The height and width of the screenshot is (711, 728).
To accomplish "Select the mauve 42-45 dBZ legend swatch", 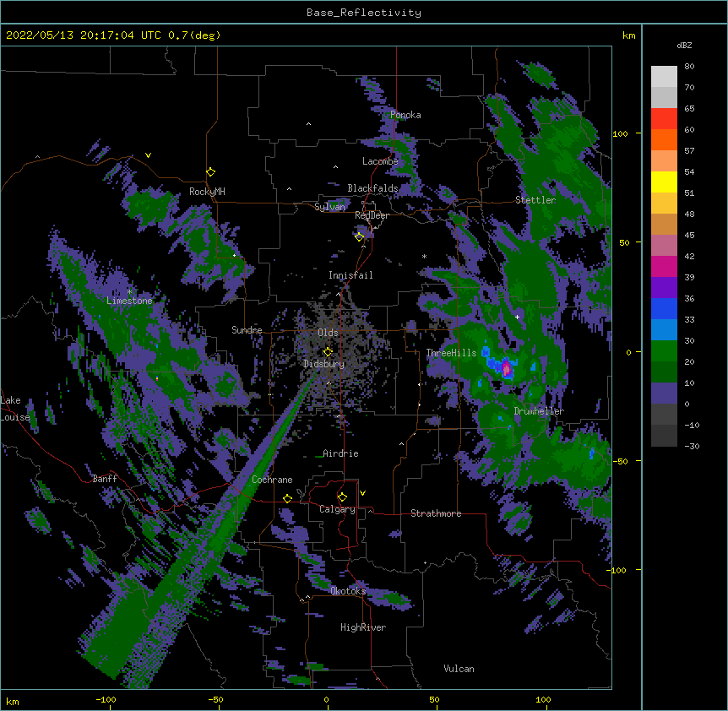I will (664, 246).
